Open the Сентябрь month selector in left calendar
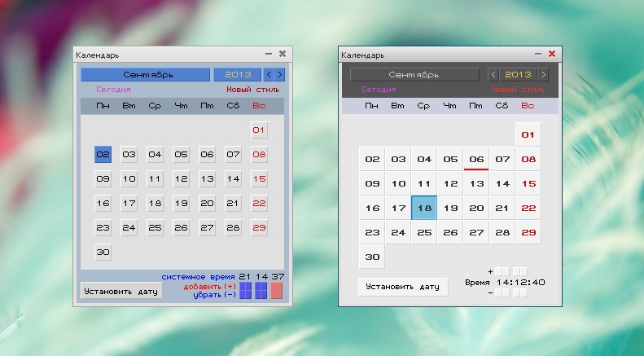Screen dimensions: 644x356 click(x=145, y=75)
